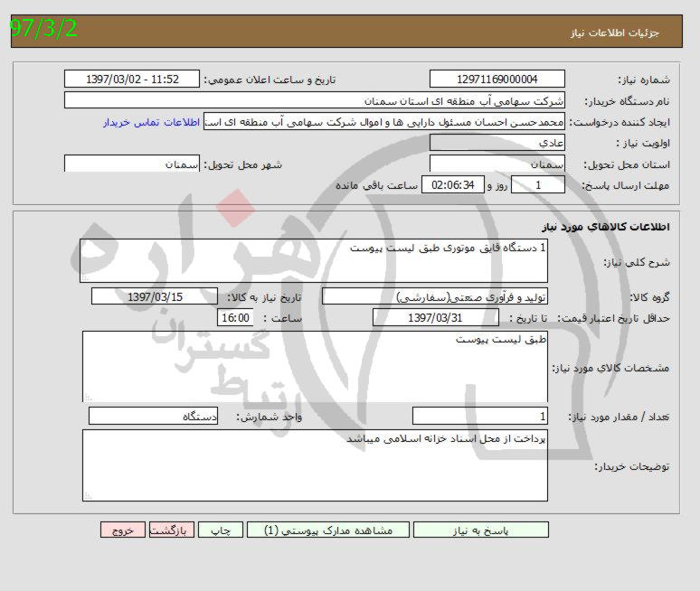Click the remaining days field showing 1

(x=538, y=184)
